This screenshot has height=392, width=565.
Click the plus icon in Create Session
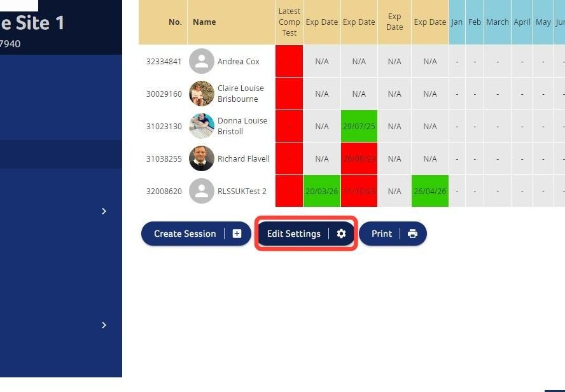click(x=237, y=234)
